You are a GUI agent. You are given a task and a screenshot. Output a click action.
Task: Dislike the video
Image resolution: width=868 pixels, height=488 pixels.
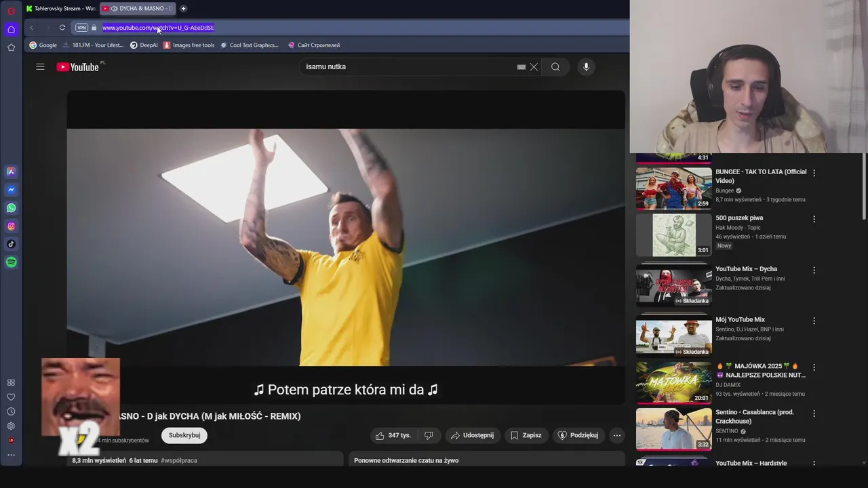(429, 435)
